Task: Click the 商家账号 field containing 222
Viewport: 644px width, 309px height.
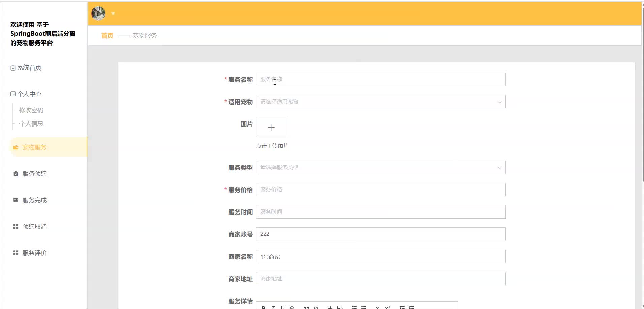Action: 381,234
